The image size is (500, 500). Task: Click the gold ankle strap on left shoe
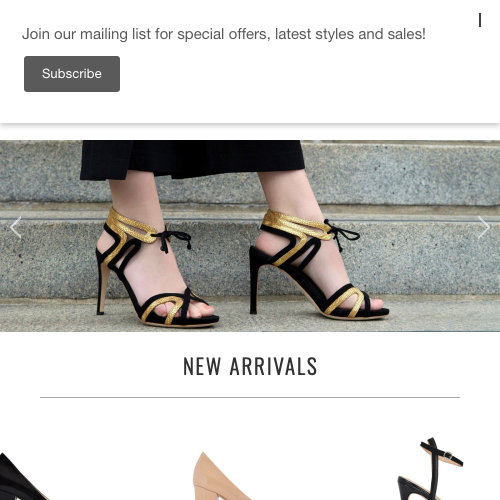132,225
